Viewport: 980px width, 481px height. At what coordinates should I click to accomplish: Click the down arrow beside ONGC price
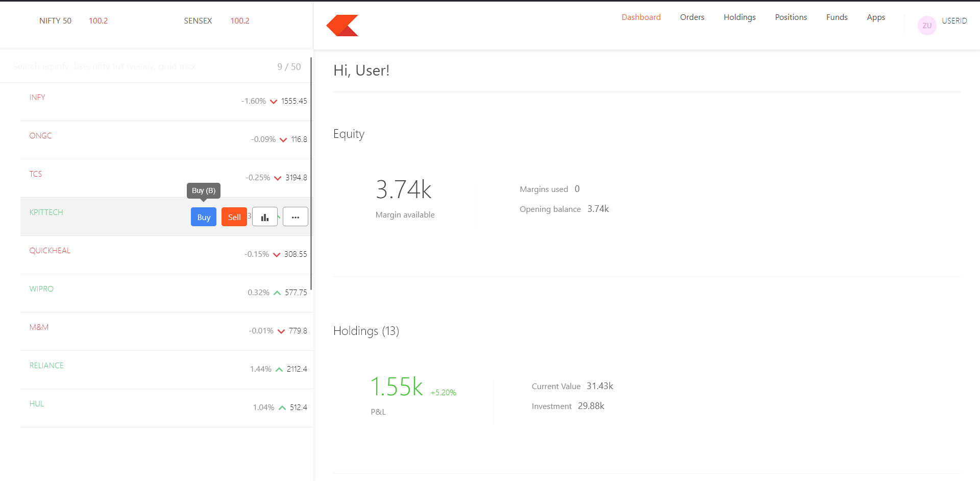pyautogui.click(x=283, y=139)
